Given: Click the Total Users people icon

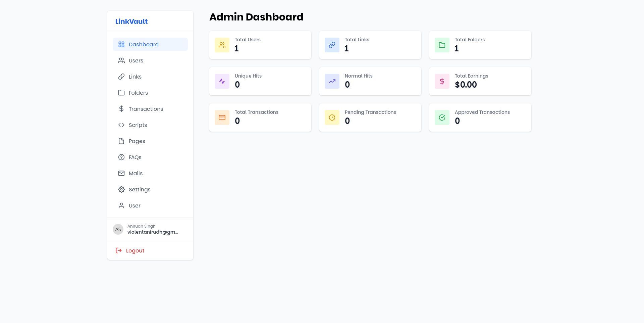Looking at the screenshot, I should tap(222, 45).
